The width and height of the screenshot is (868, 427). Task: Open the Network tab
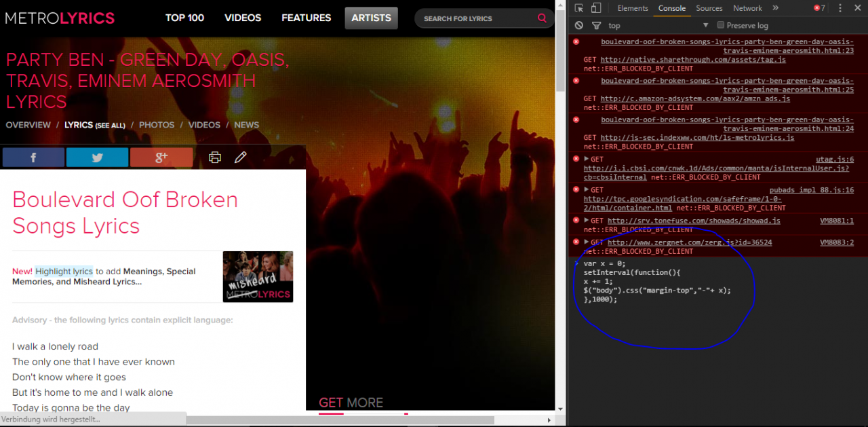(x=747, y=8)
